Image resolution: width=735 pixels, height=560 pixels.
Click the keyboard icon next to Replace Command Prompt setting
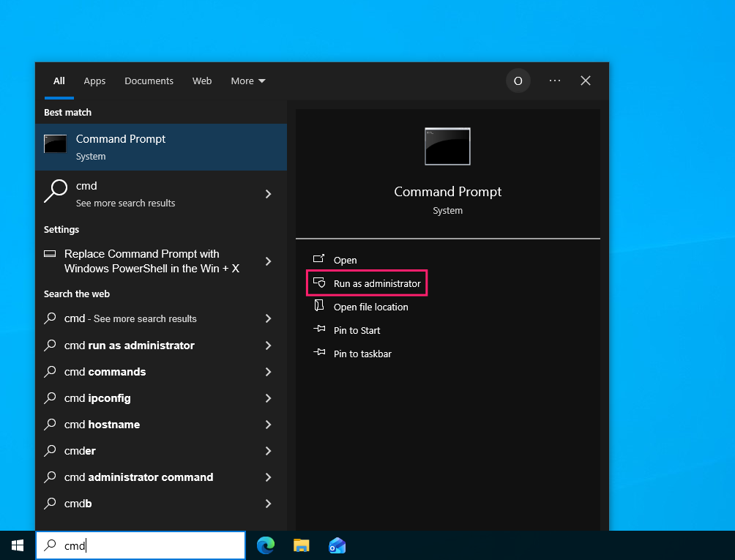pyautogui.click(x=50, y=253)
